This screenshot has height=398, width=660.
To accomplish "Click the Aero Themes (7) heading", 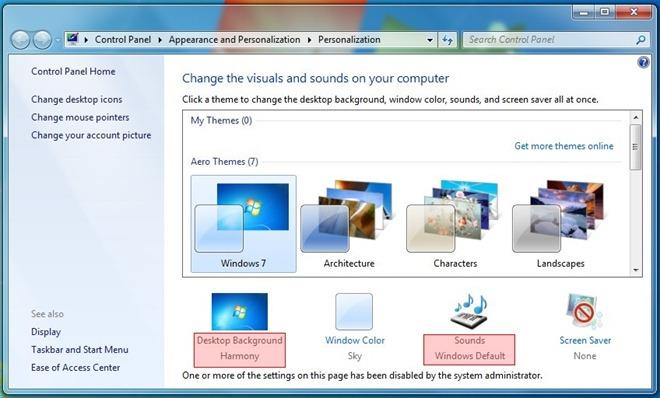I will click(224, 162).
